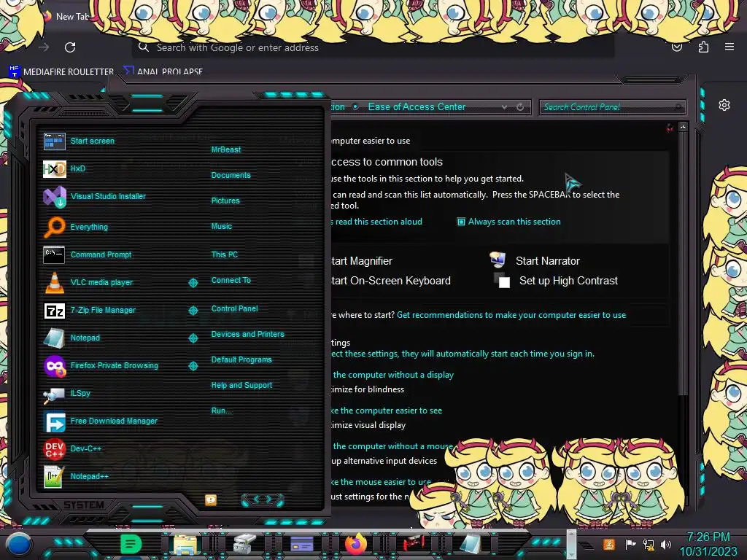Open Get recommendations to make computer easier link
Image resolution: width=747 pixels, height=560 pixels.
tap(511, 315)
